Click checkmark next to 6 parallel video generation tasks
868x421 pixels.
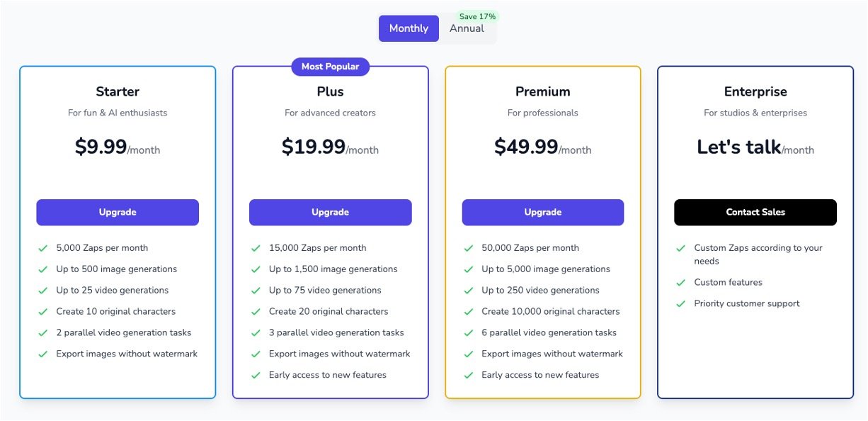(x=468, y=333)
